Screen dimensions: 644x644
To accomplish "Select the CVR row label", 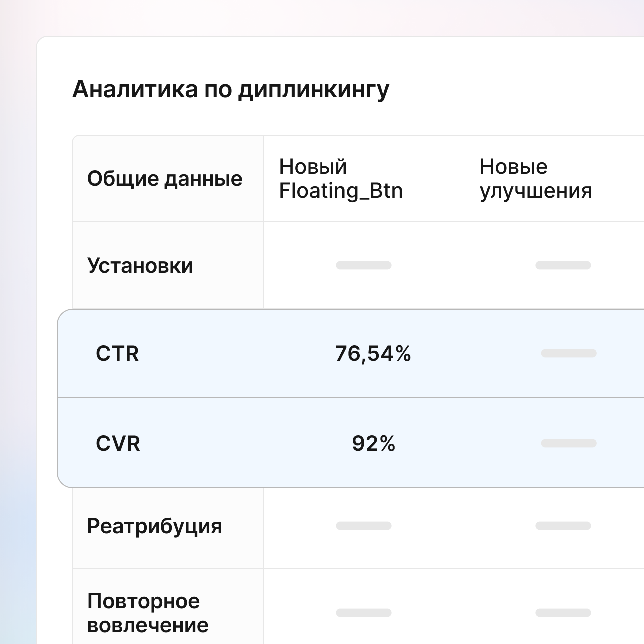I will pos(118,443).
